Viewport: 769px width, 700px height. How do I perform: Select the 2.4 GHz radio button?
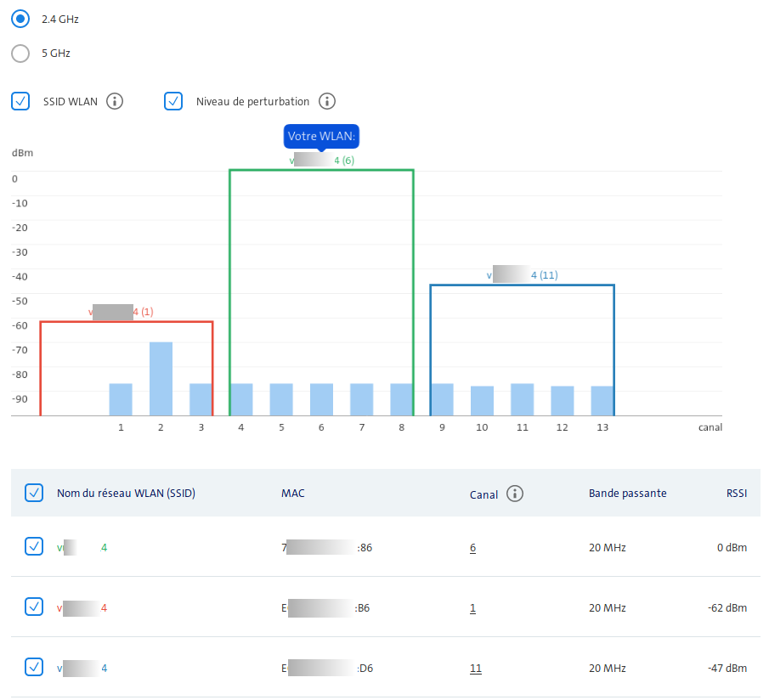21,18
